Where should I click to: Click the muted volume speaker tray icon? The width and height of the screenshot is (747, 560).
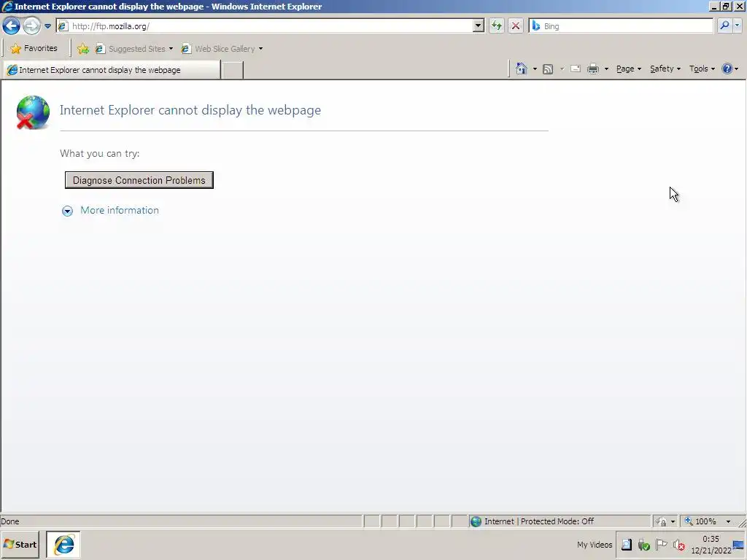tap(679, 544)
